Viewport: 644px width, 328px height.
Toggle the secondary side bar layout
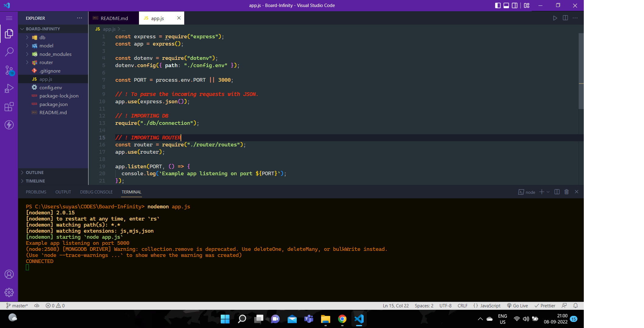pos(515,5)
